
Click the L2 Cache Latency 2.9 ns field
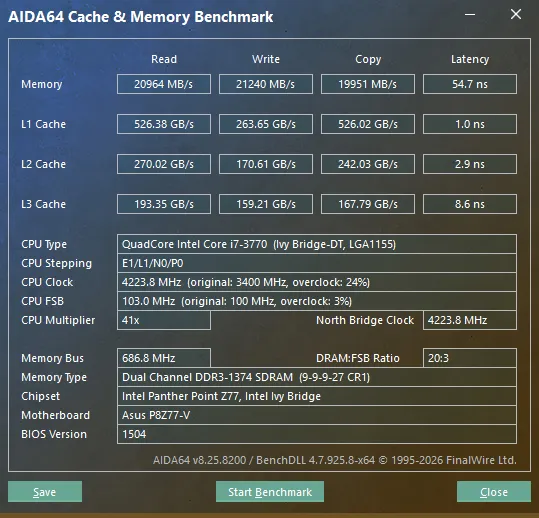[470, 164]
